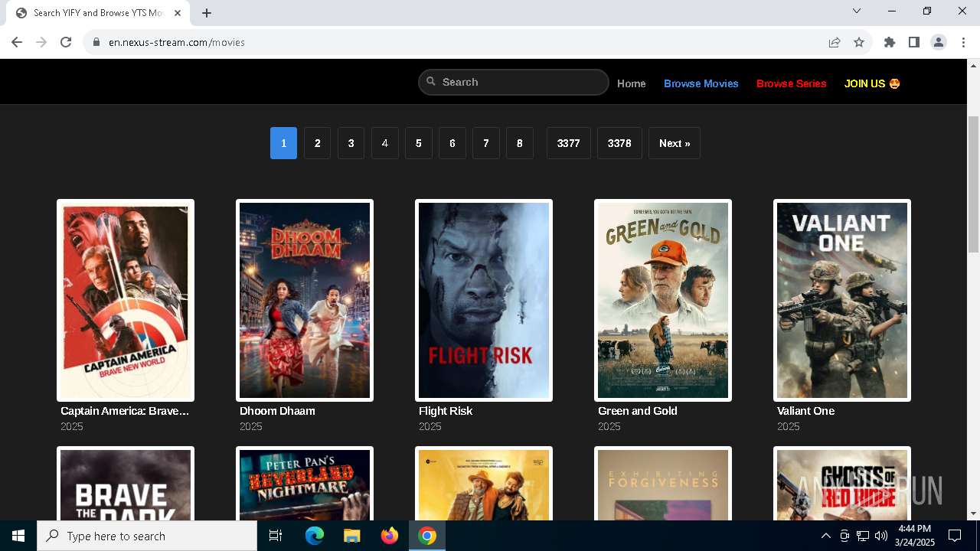Screen dimensions: 980x551
Task: Launch Firefox from the taskbar
Action: click(x=390, y=536)
